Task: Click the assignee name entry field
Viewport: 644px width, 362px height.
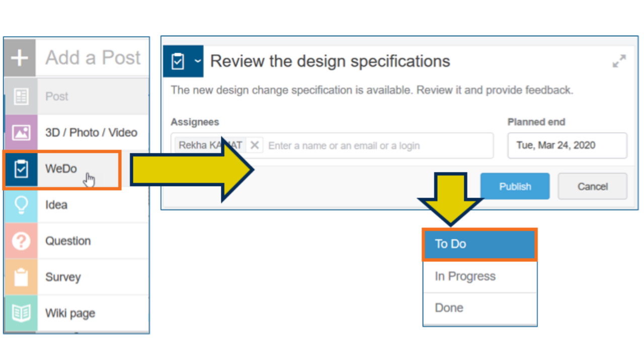Action: (x=352, y=145)
